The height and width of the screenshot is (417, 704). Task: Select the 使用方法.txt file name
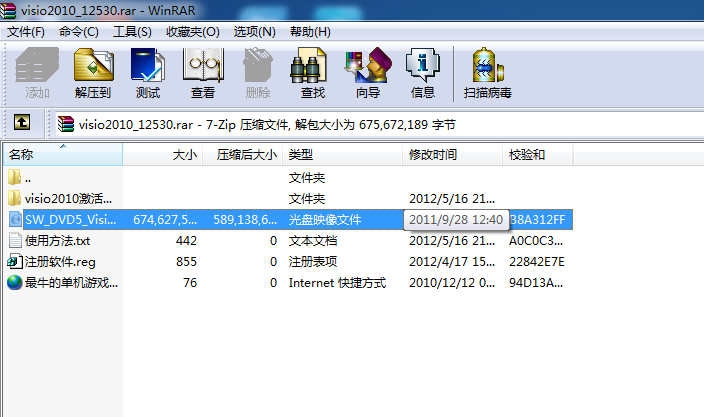[57, 241]
